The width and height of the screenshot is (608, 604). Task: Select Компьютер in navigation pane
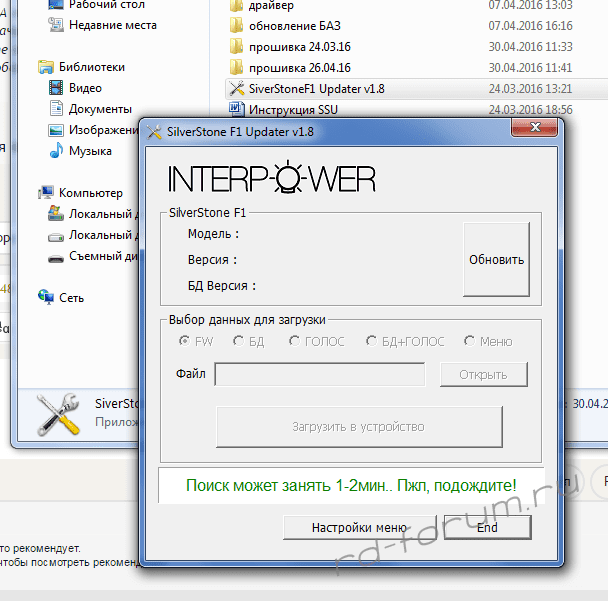pos(90,193)
